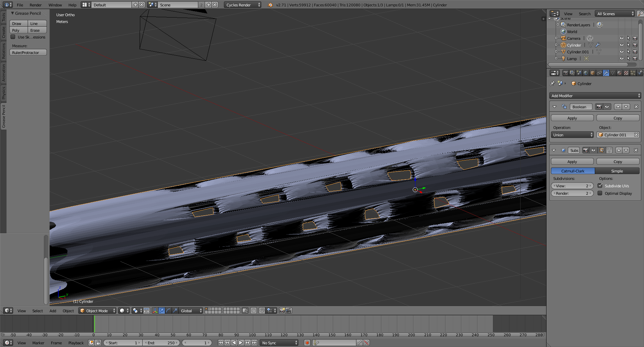Copy the Subsurf modifier

618,161
